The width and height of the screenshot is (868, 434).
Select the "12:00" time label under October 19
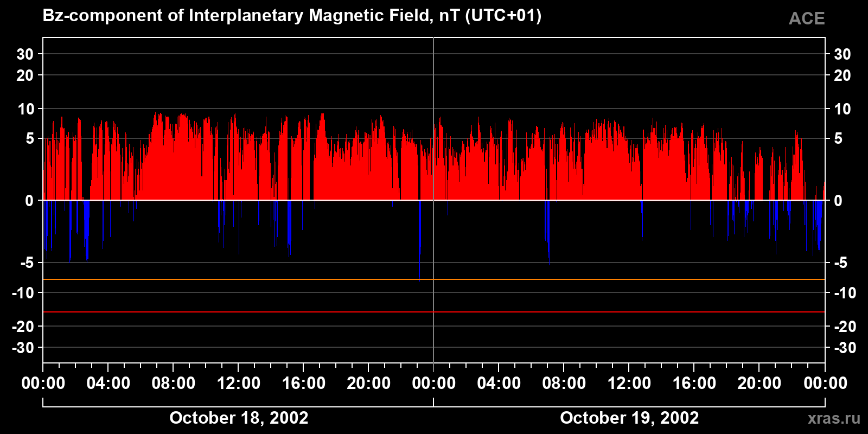tap(629, 384)
